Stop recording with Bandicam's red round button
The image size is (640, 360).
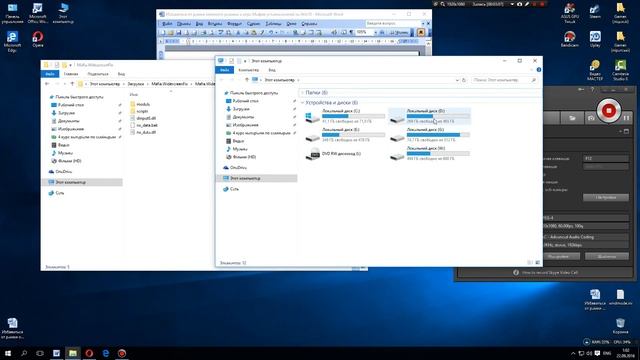click(x=609, y=111)
